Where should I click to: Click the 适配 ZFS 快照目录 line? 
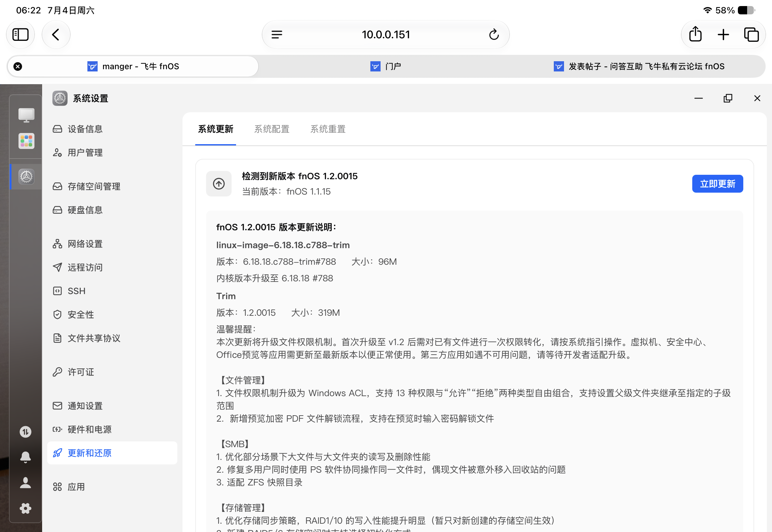coord(259,482)
